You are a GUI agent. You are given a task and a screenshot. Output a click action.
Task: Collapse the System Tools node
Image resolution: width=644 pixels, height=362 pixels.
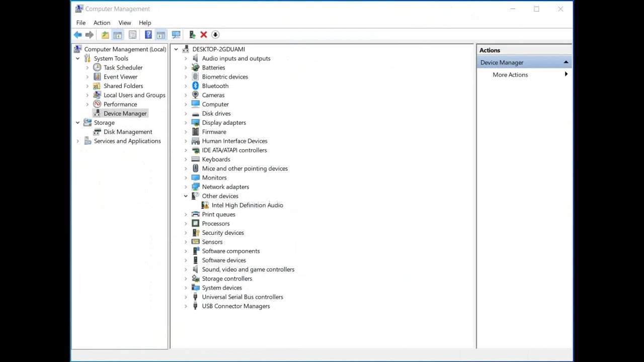77,58
